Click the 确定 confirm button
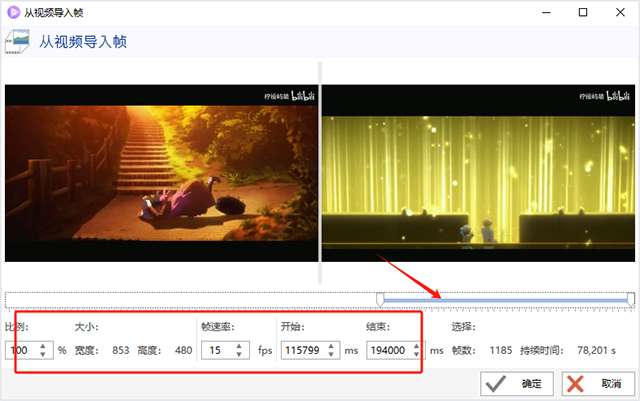 coord(517,383)
